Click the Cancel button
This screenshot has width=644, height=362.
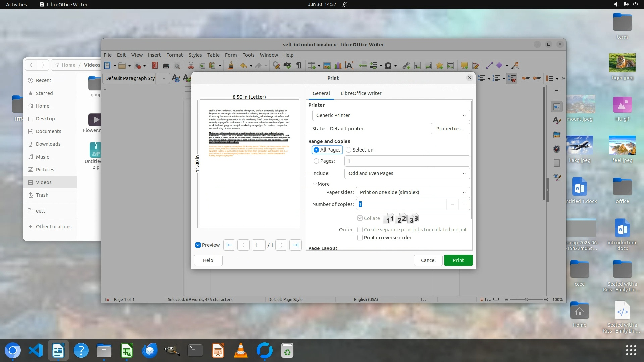pos(428,260)
